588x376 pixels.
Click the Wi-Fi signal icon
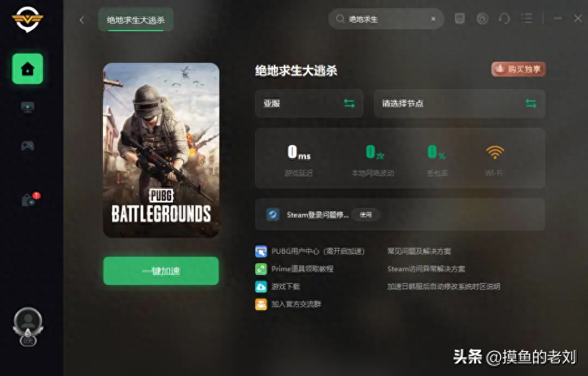pyautogui.click(x=494, y=152)
